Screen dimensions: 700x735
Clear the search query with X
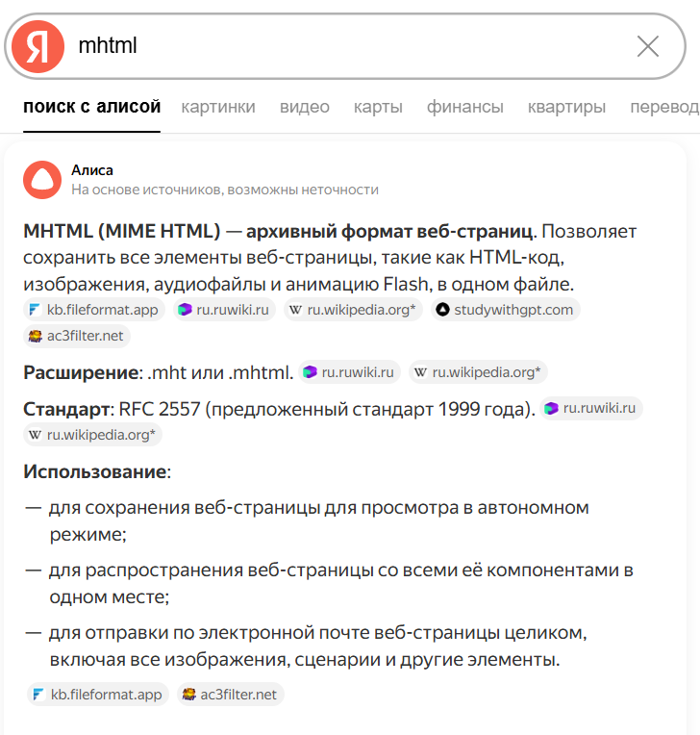point(648,46)
